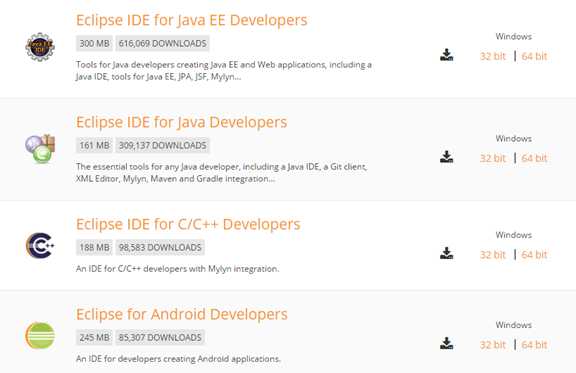
Task: Click the essential tools for Java developer description
Action: (222, 173)
